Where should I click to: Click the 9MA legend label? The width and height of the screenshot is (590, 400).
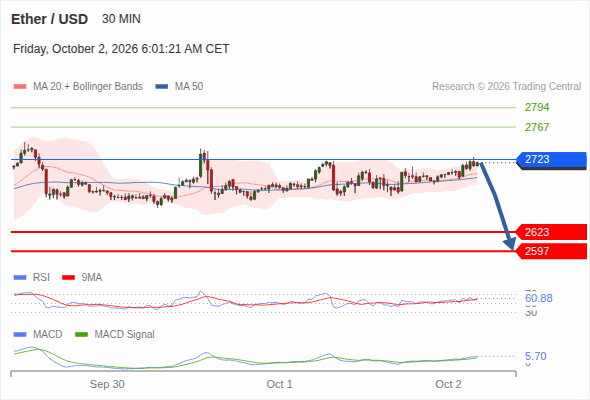[x=92, y=278]
